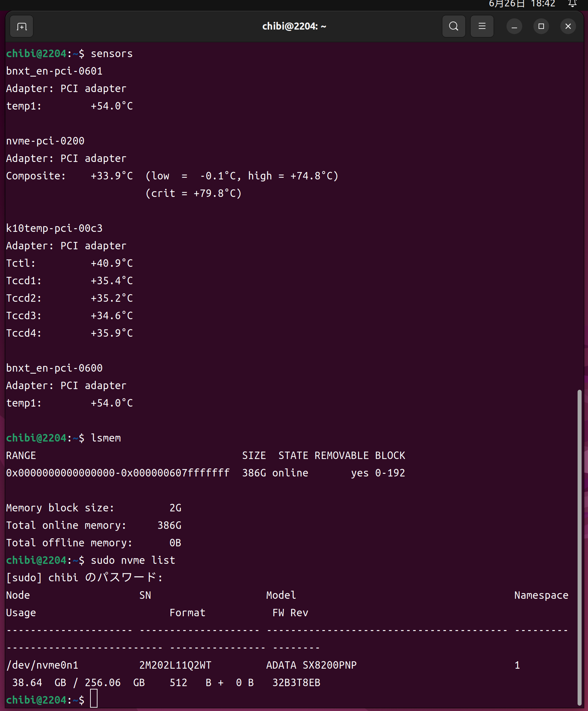Click the /dev/nvme0n1 node entry
Image resolution: width=588 pixels, height=711 pixels.
[x=42, y=665]
